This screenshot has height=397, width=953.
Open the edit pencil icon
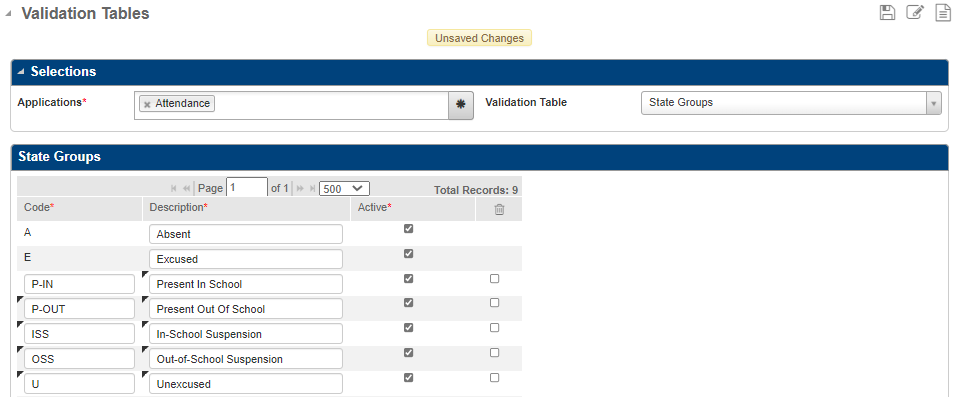pyautogui.click(x=915, y=12)
